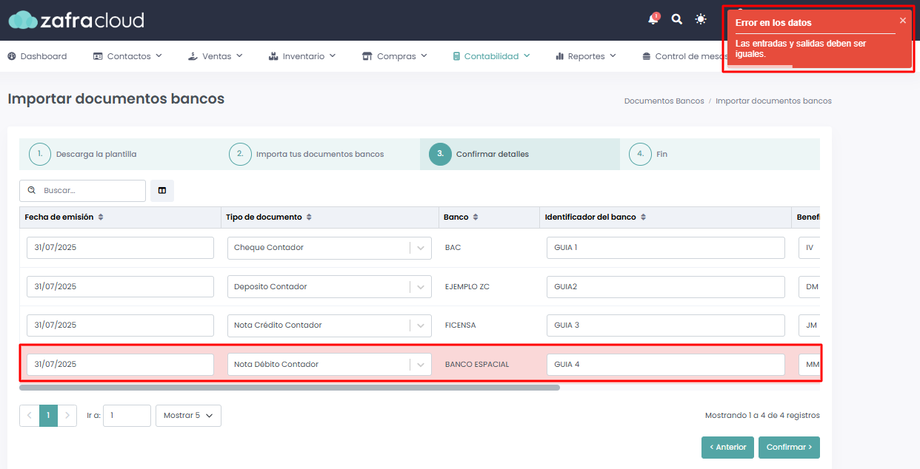Screen dimensions: 920x469
Task: Toggle light/dark theme sun icon
Action: (x=701, y=20)
